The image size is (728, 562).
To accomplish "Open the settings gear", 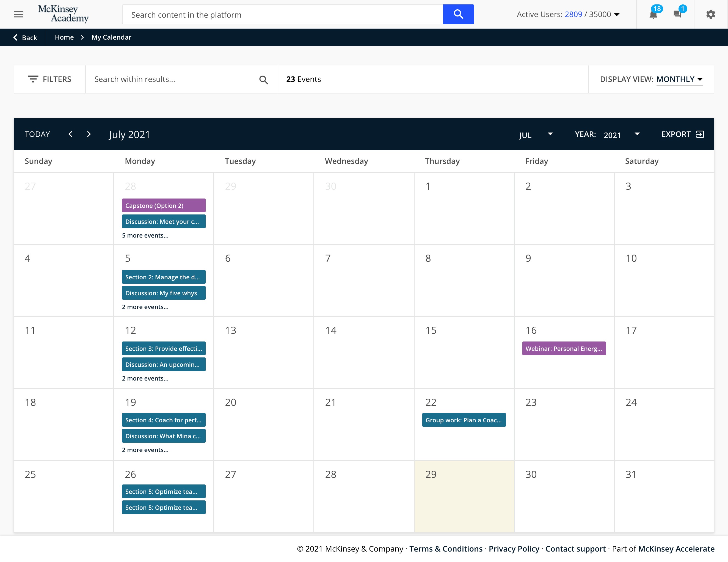I will [710, 14].
